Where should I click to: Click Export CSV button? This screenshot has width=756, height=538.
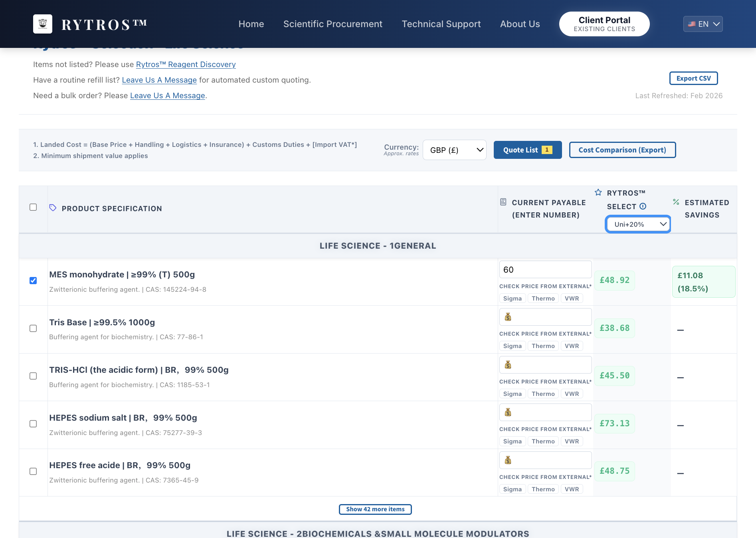coord(693,78)
